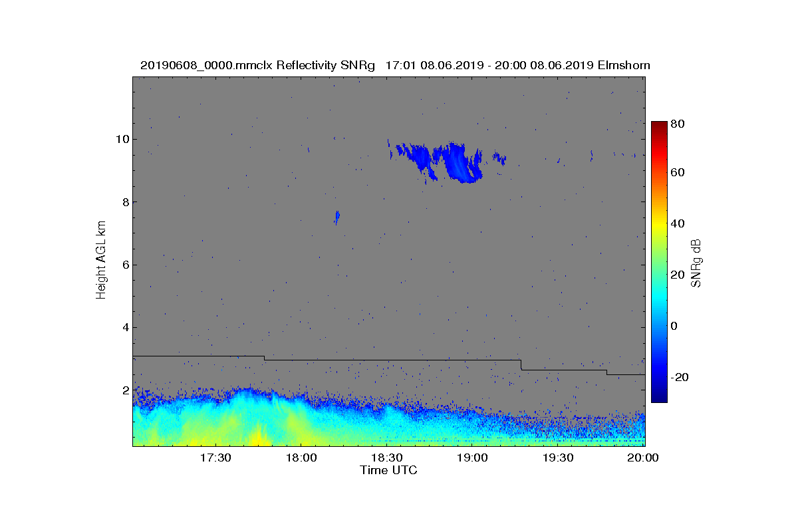Click the 'SNRg dB' colorbar label
The image size is (798, 532).
click(697, 263)
